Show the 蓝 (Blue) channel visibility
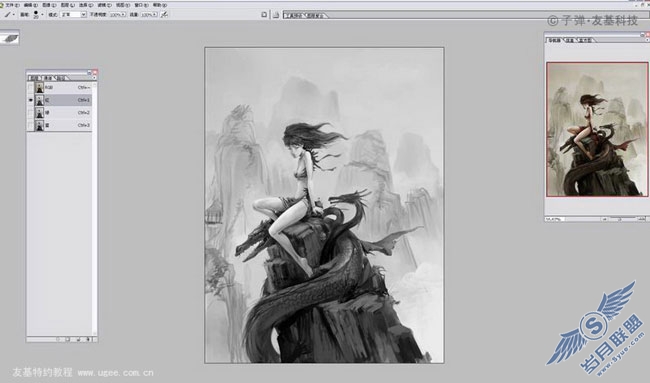This screenshot has height=383, width=650. point(30,125)
